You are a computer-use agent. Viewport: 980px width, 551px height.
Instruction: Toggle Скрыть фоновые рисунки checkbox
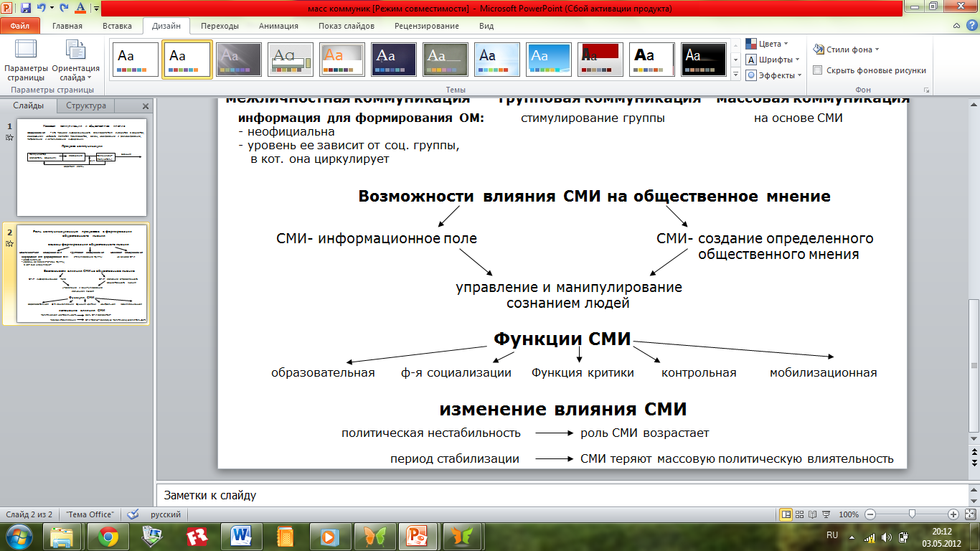coord(818,70)
